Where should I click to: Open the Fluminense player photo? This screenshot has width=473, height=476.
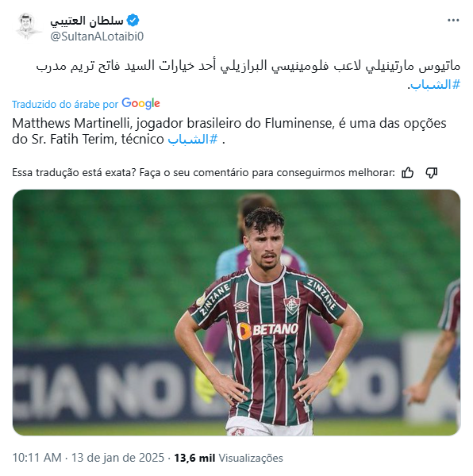click(x=236, y=313)
